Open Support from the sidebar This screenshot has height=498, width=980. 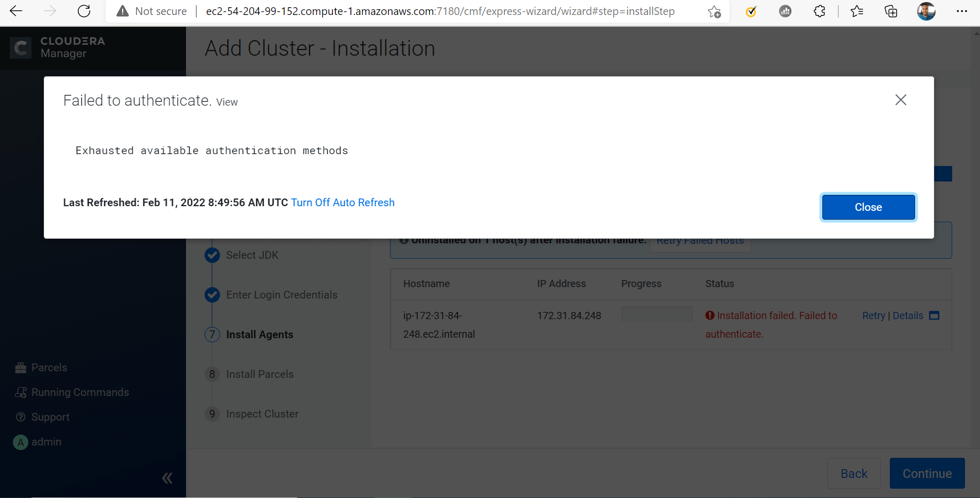50,417
